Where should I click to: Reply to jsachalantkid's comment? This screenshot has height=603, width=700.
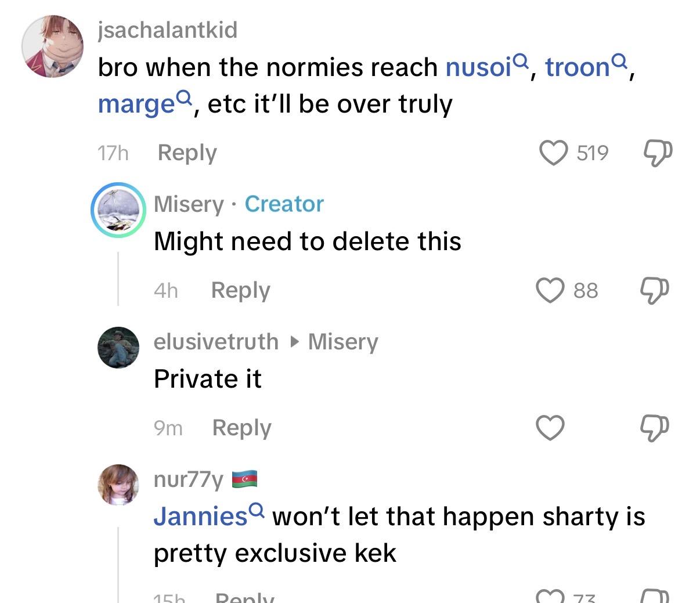coord(187,153)
